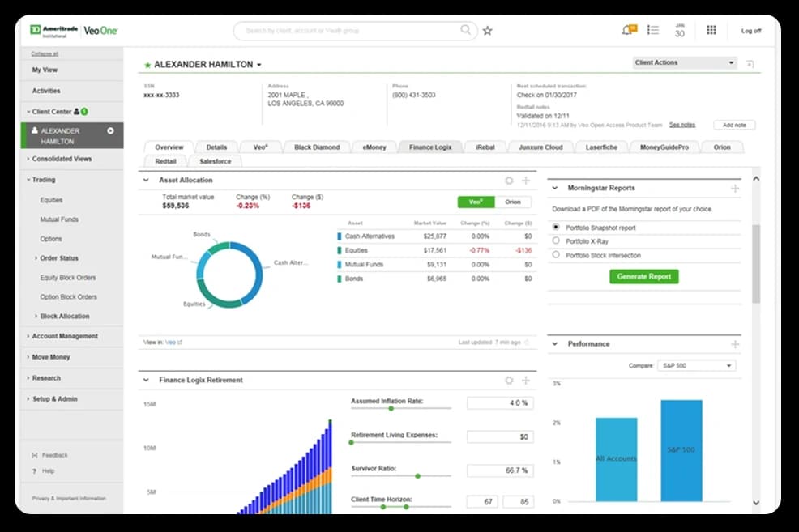Expand Consolidated Views in sidebar
This screenshot has width=799, height=532.
coord(62,159)
